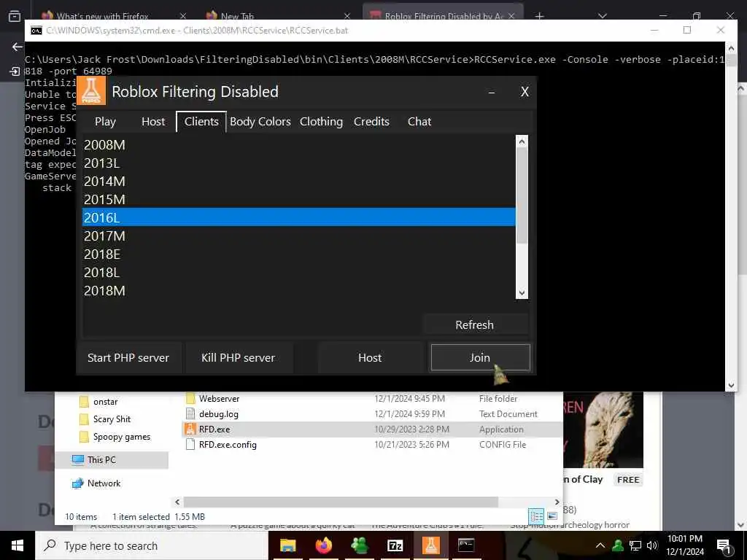Open the Webserver folder in Explorer
The height and width of the screenshot is (560, 747).
219,399
